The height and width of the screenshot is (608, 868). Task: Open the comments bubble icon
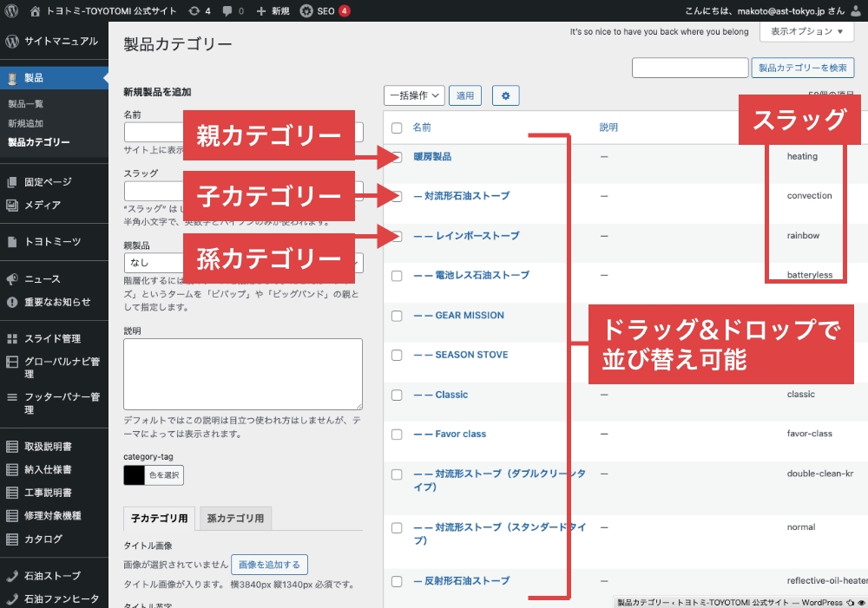point(227,11)
